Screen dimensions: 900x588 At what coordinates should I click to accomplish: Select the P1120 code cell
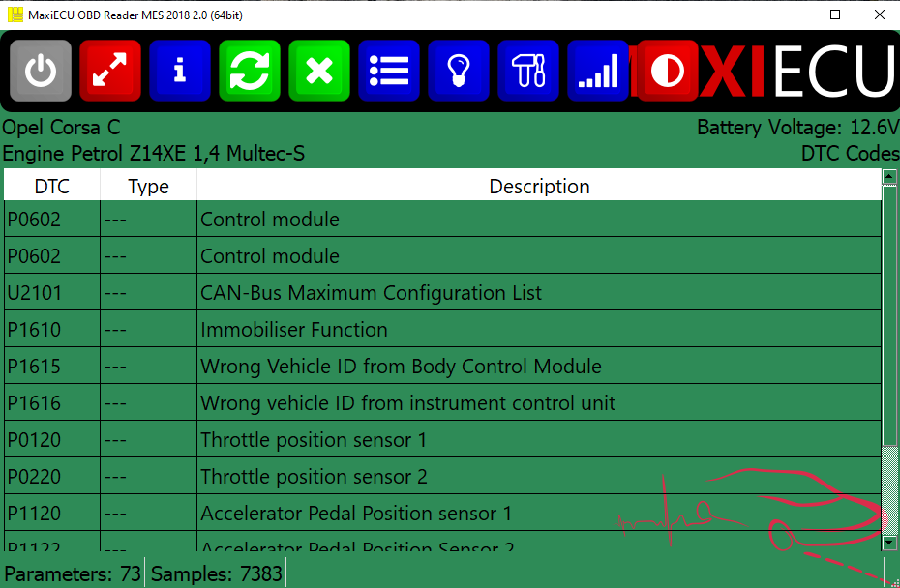coord(51,513)
